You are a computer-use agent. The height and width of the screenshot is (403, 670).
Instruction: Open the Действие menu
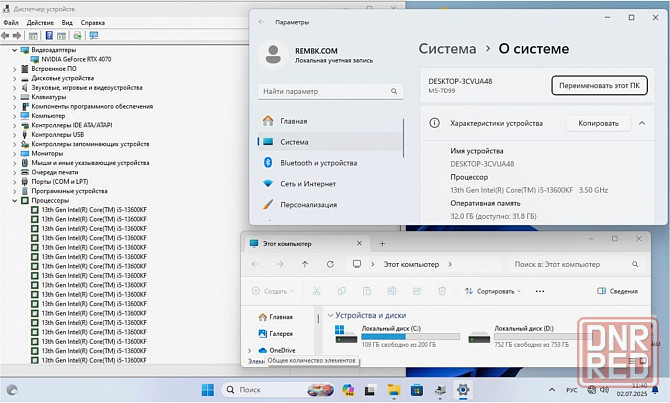[40, 23]
